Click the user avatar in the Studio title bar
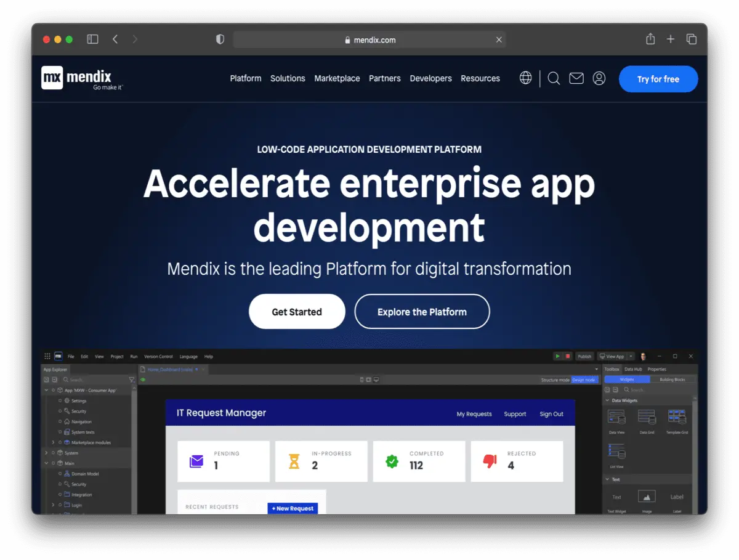 [643, 356]
